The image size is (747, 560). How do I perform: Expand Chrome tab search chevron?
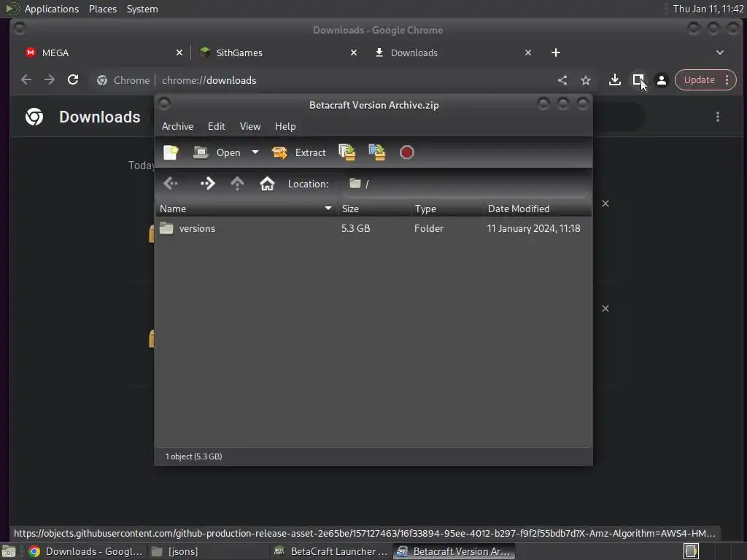pos(720,52)
